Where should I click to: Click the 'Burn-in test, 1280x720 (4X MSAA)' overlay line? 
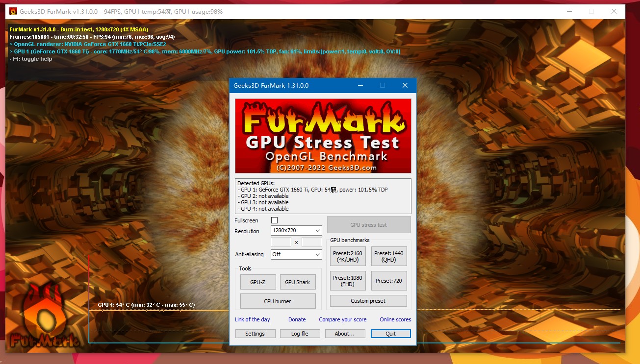[x=78, y=29]
